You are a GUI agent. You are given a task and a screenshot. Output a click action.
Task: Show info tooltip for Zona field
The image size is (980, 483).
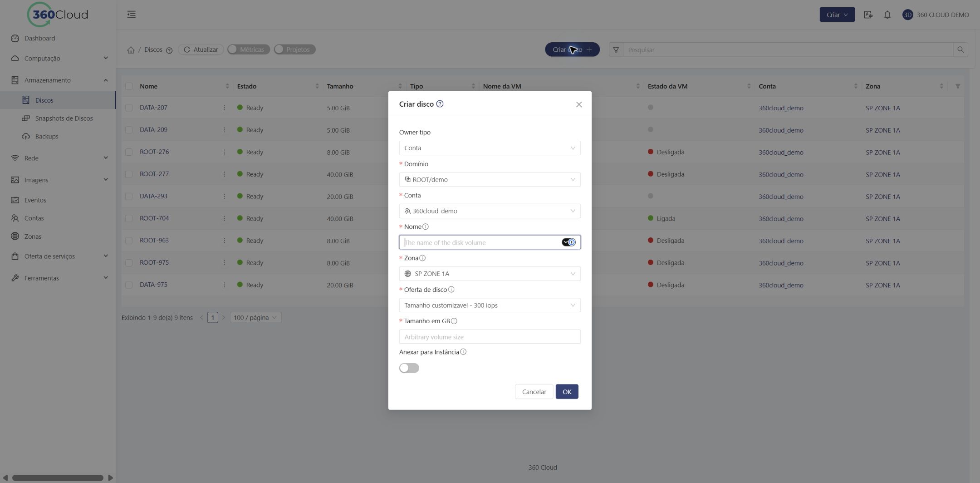(422, 258)
